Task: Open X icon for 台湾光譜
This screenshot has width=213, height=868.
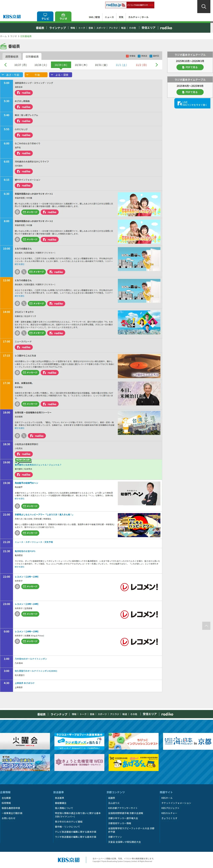Action: coord(24,436)
